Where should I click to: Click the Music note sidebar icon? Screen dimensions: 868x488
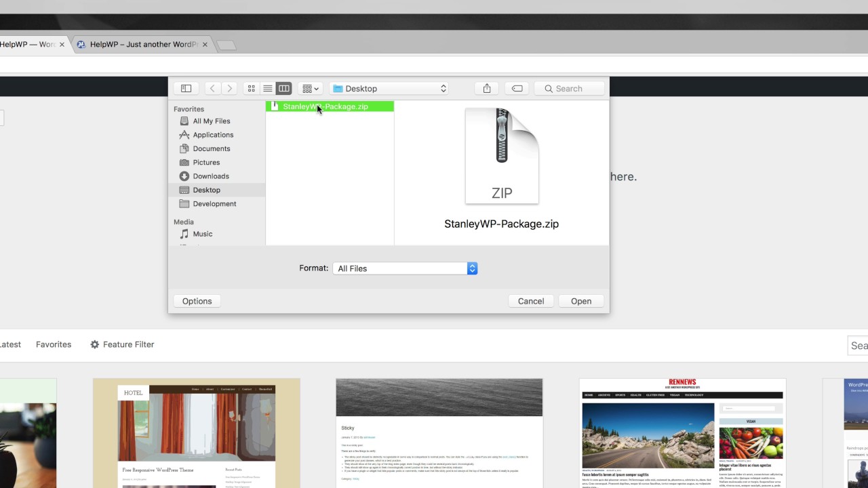pyautogui.click(x=184, y=234)
